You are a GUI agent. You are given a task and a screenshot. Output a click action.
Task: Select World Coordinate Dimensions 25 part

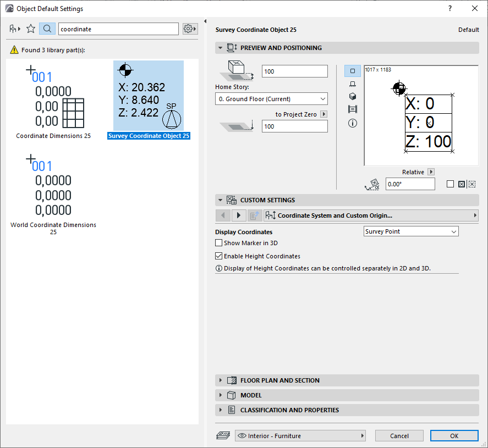(53, 193)
